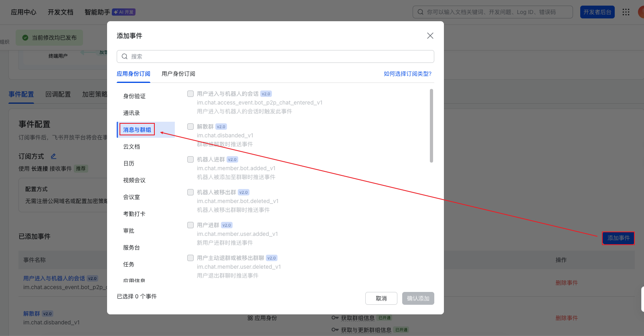Click key icon beside 获取与更新群组信息
This screenshot has height=336, width=644.
click(335, 330)
